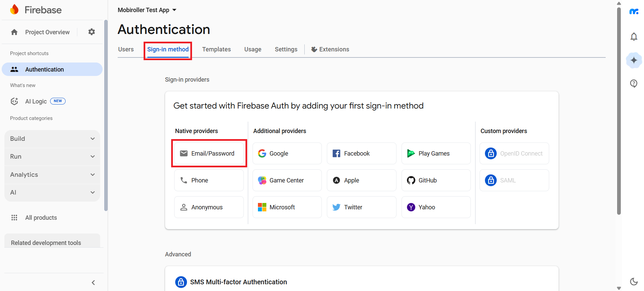
Task: Select the Sign-in method tab
Action: 168,49
